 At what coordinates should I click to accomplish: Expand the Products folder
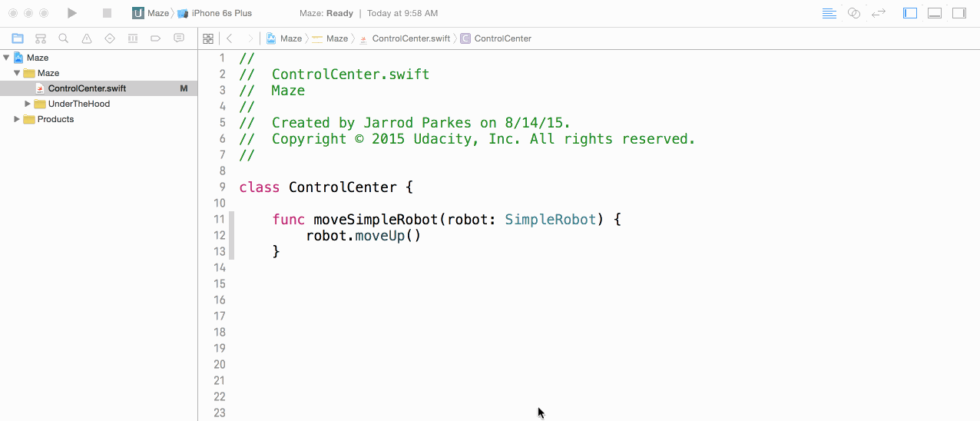click(x=17, y=119)
